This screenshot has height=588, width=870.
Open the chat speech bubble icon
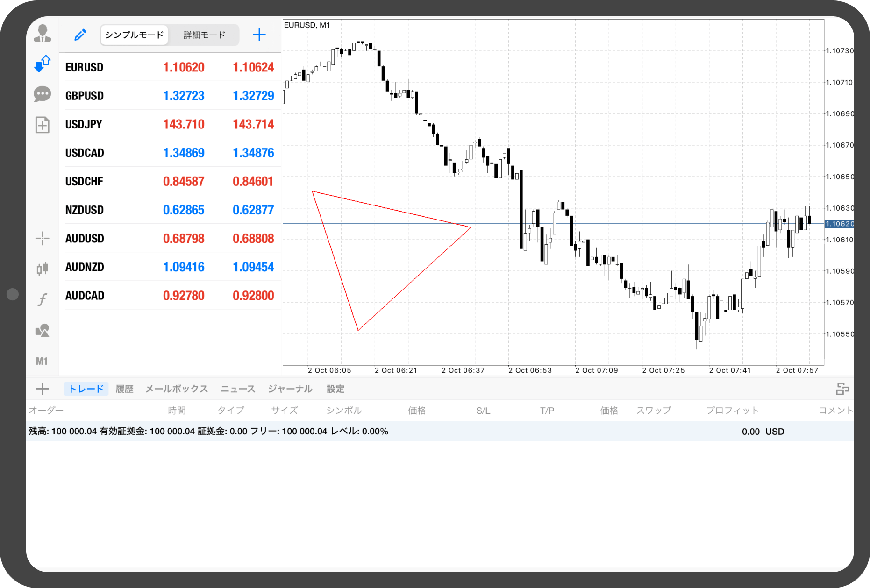(x=43, y=94)
